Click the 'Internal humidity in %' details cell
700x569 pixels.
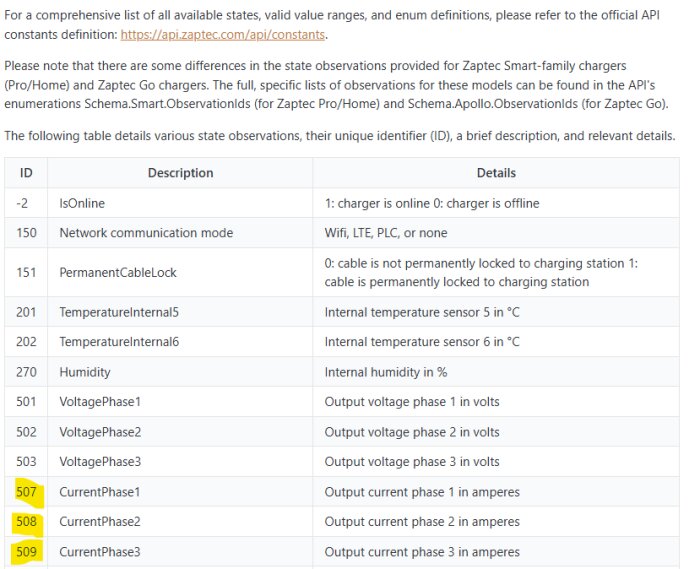click(x=496, y=372)
